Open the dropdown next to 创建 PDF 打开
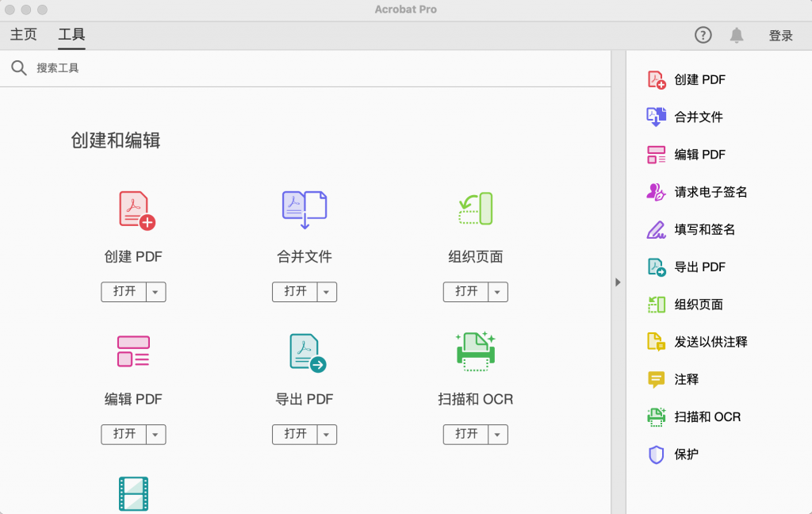The height and width of the screenshot is (514, 812). click(156, 292)
